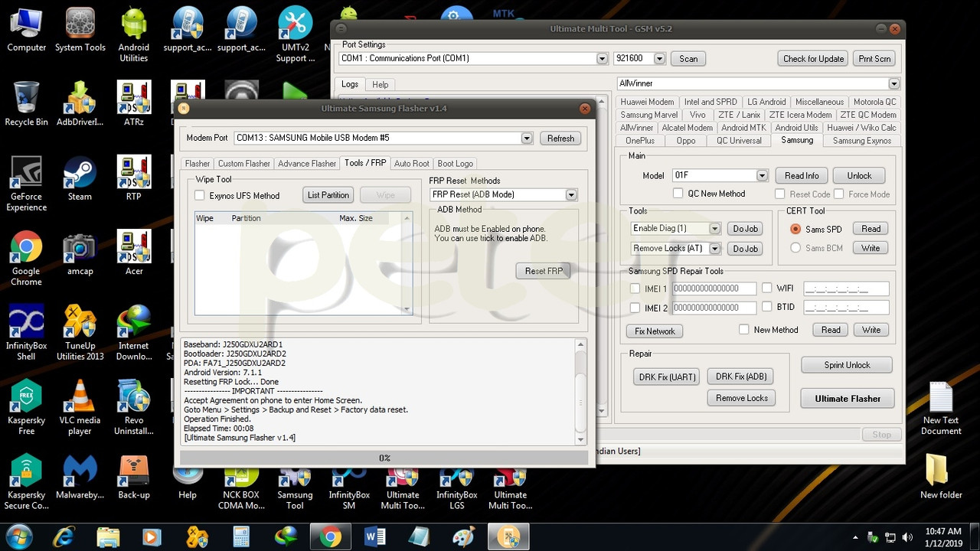Open the 921600 baud rate dropdown

[659, 59]
